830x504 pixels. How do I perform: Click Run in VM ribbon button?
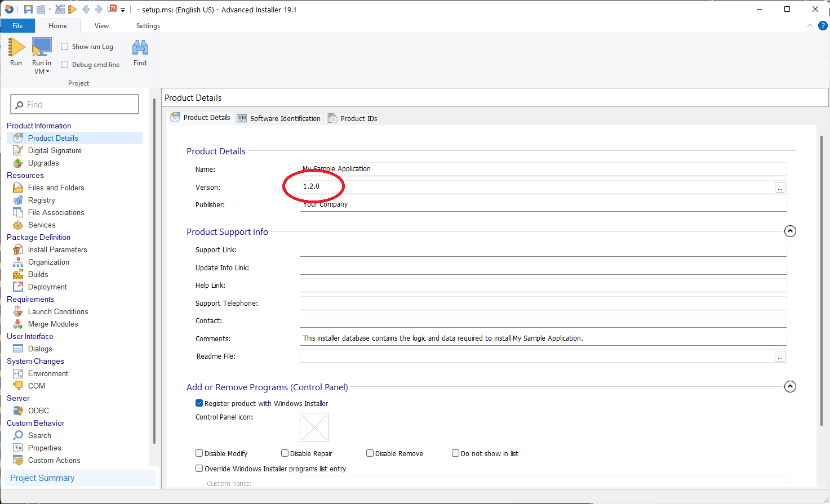(42, 56)
